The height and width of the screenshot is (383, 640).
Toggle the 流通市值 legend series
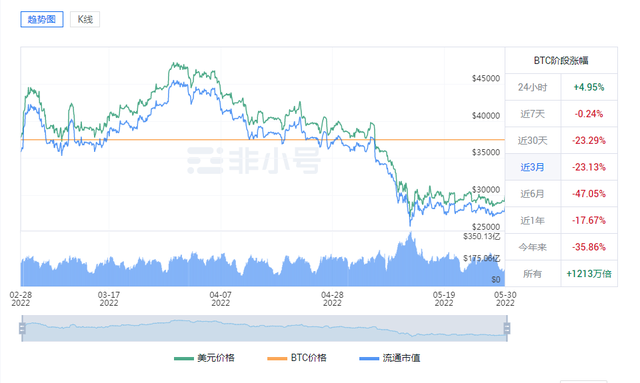390,358
